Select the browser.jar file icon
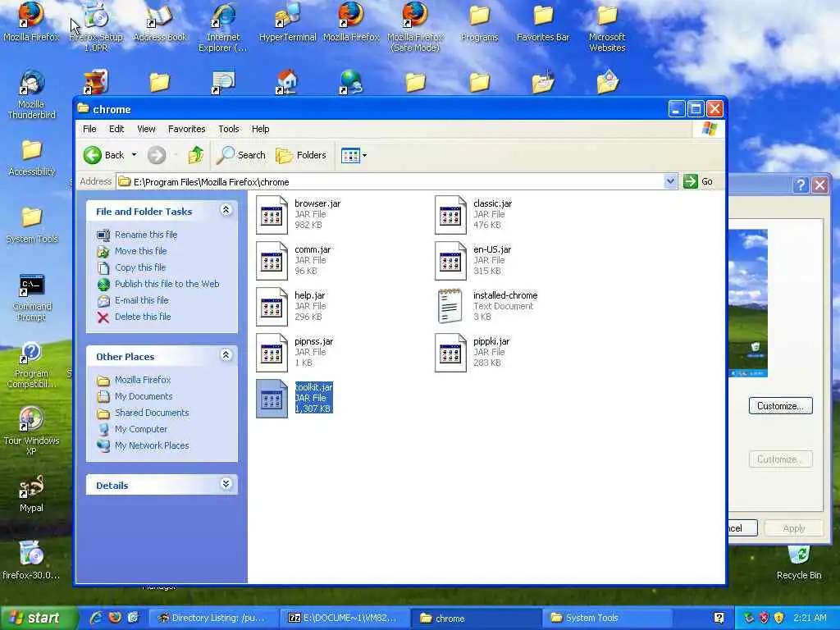This screenshot has width=840, height=630. click(x=272, y=215)
